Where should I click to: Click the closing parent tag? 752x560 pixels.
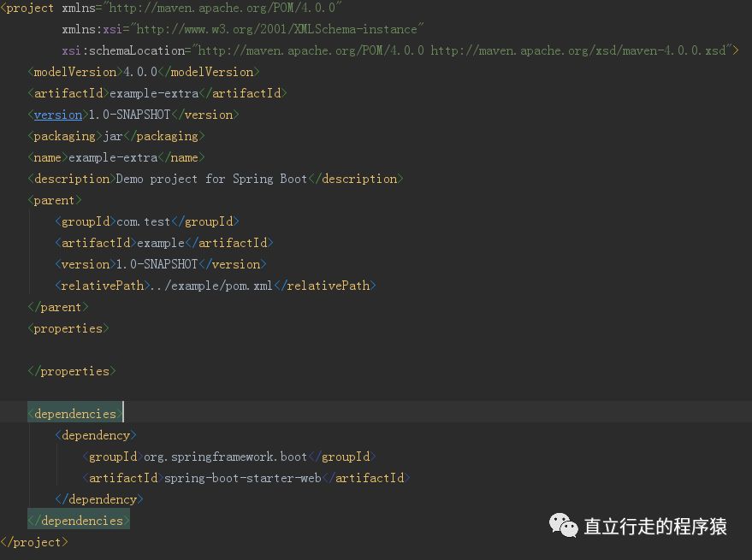58,307
